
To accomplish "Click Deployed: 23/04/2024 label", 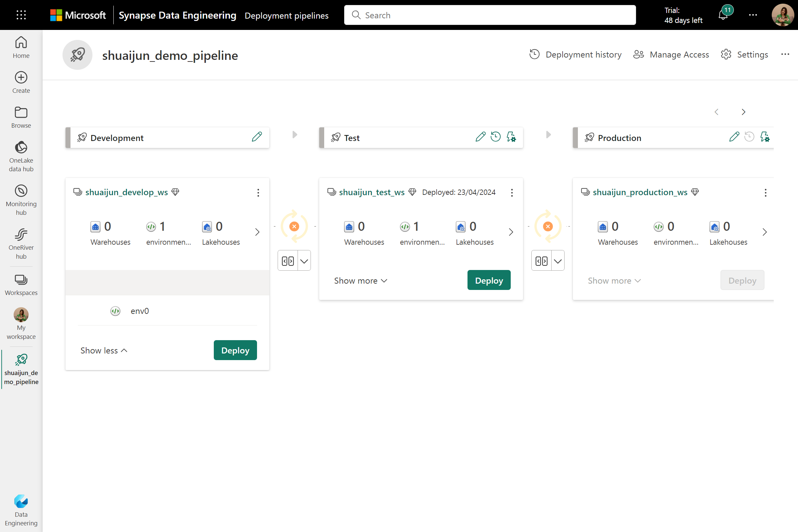I will [x=459, y=193].
